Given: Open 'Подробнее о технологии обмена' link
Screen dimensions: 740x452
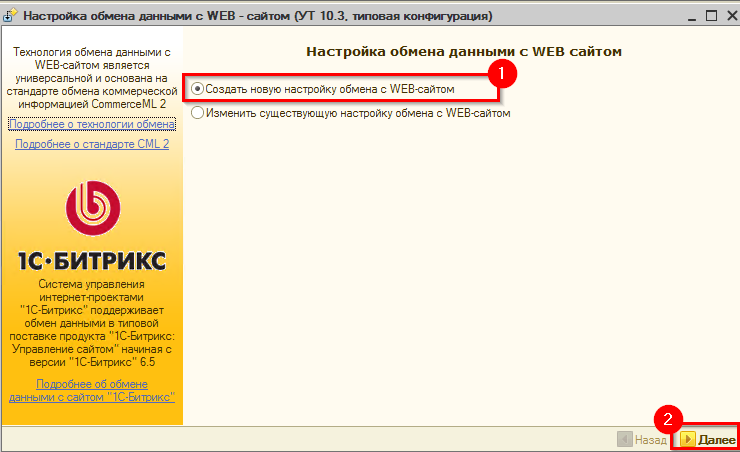Looking at the screenshot, I should point(92,123).
